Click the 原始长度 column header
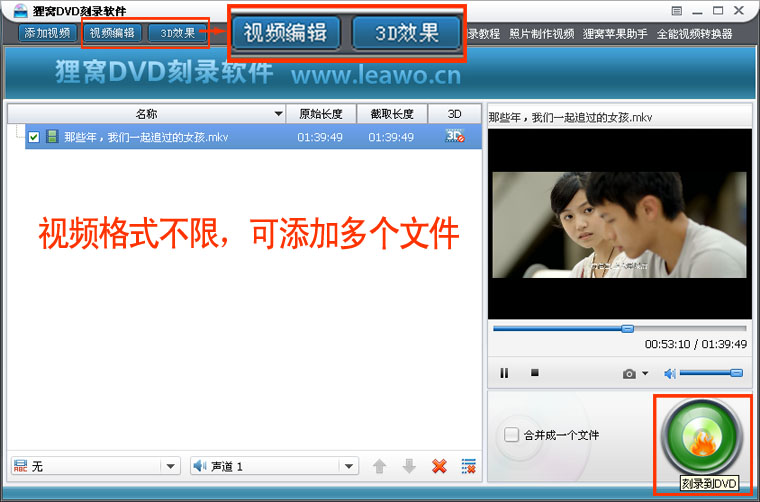This screenshot has height=502, width=760. point(321,114)
